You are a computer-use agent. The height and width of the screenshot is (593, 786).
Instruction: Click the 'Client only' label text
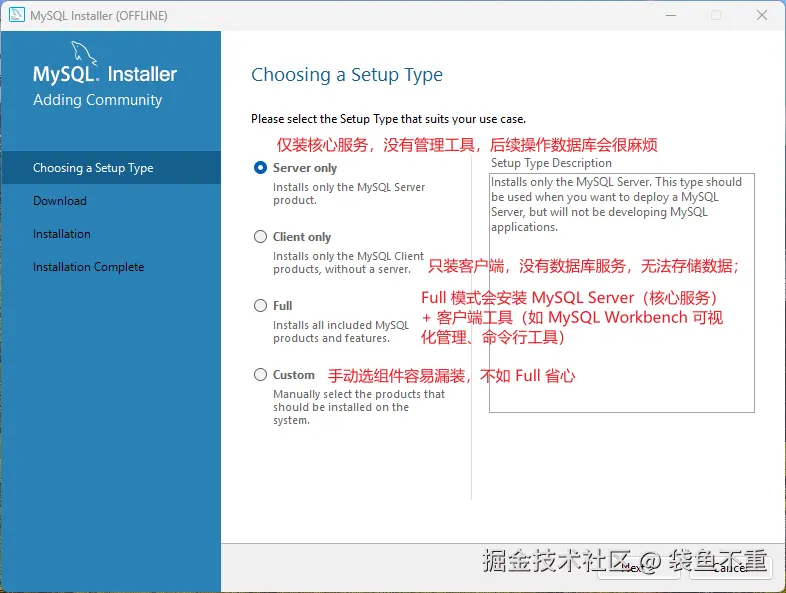pyautogui.click(x=302, y=237)
